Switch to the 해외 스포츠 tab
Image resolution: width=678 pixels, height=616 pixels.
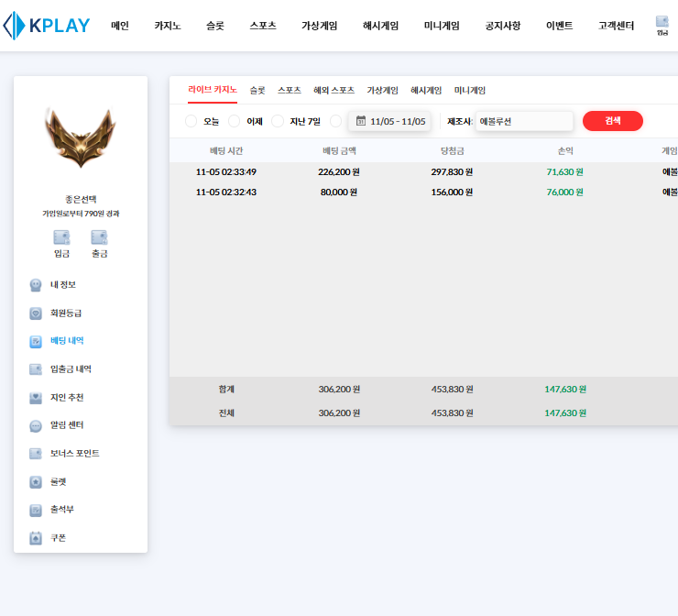tap(334, 91)
